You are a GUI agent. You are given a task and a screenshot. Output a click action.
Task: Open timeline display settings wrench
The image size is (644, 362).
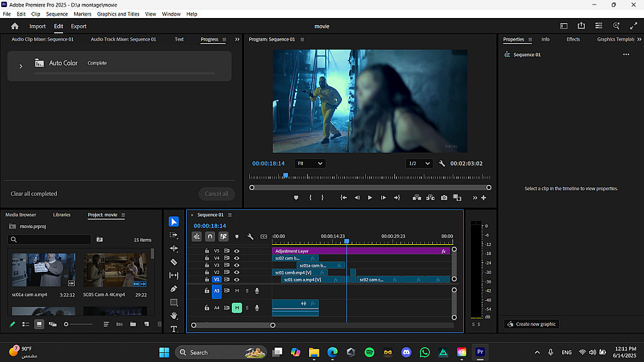(x=250, y=236)
